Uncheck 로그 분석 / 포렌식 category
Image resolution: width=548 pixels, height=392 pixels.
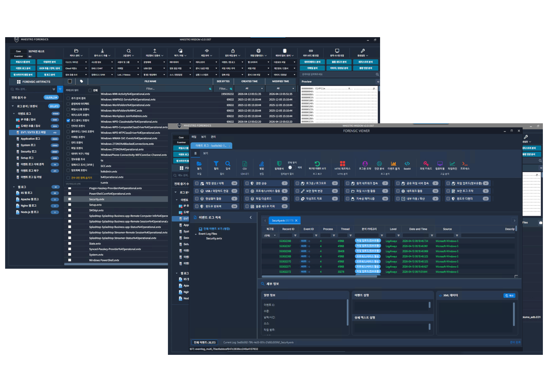(x=68, y=120)
